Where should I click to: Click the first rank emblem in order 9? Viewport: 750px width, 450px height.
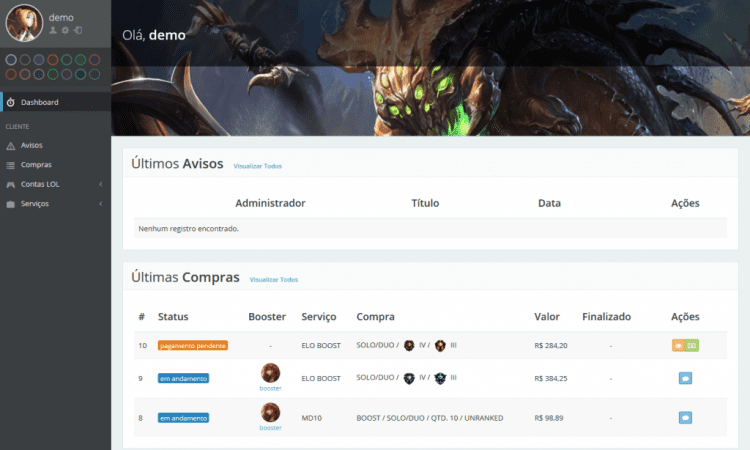point(409,378)
